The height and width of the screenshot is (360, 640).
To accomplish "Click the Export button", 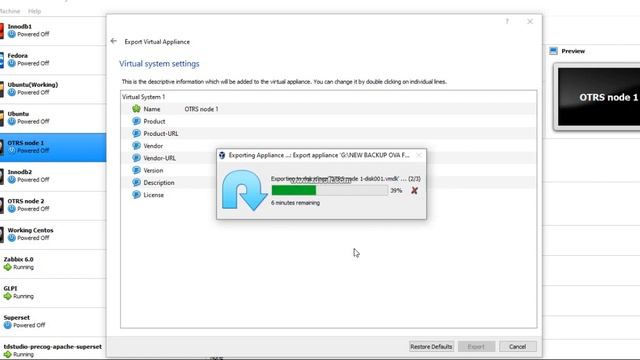I will coord(476,347).
